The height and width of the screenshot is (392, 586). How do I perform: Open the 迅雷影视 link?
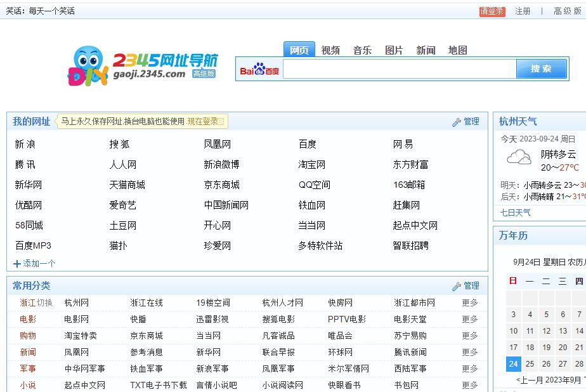coord(212,319)
